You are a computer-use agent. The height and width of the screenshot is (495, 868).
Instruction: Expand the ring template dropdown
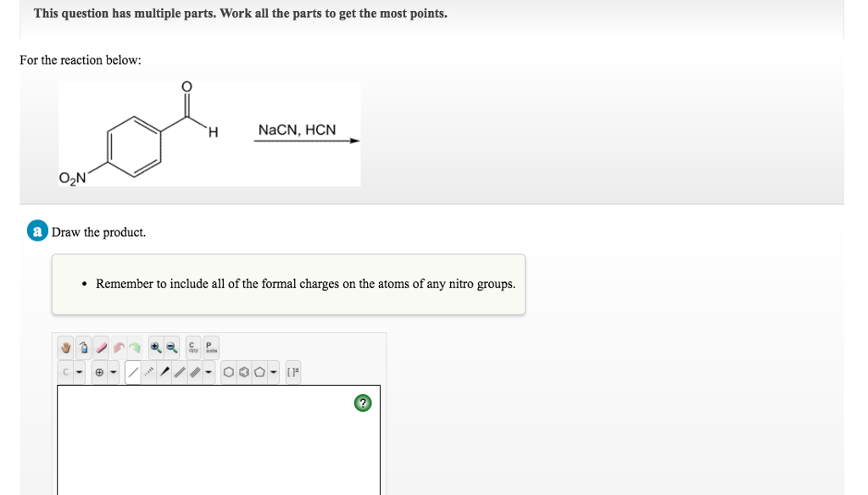272,370
